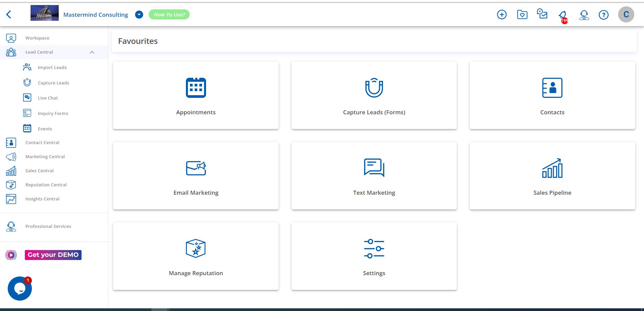The image size is (644, 311).
Task: Click the Live Chat icon
Action: click(27, 98)
